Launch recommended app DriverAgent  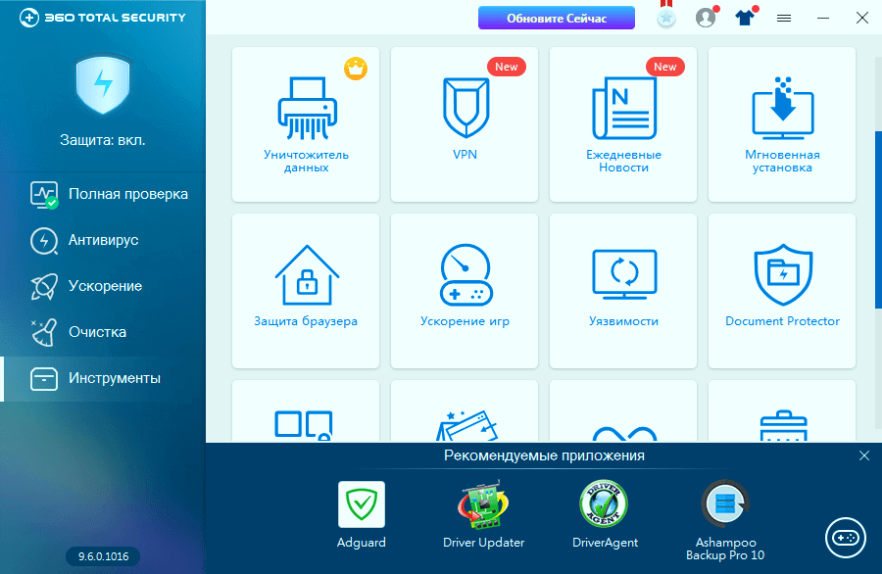(x=605, y=515)
